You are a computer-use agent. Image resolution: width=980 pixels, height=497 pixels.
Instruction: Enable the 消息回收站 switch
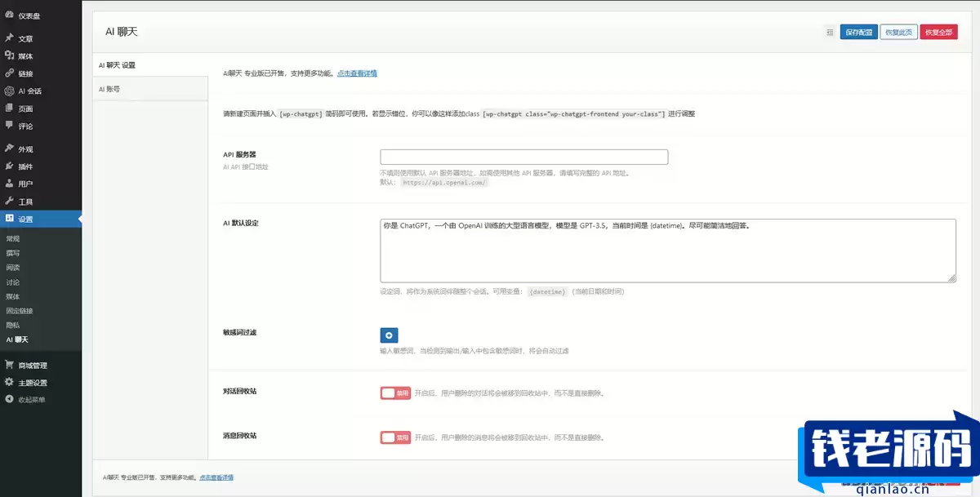(395, 437)
